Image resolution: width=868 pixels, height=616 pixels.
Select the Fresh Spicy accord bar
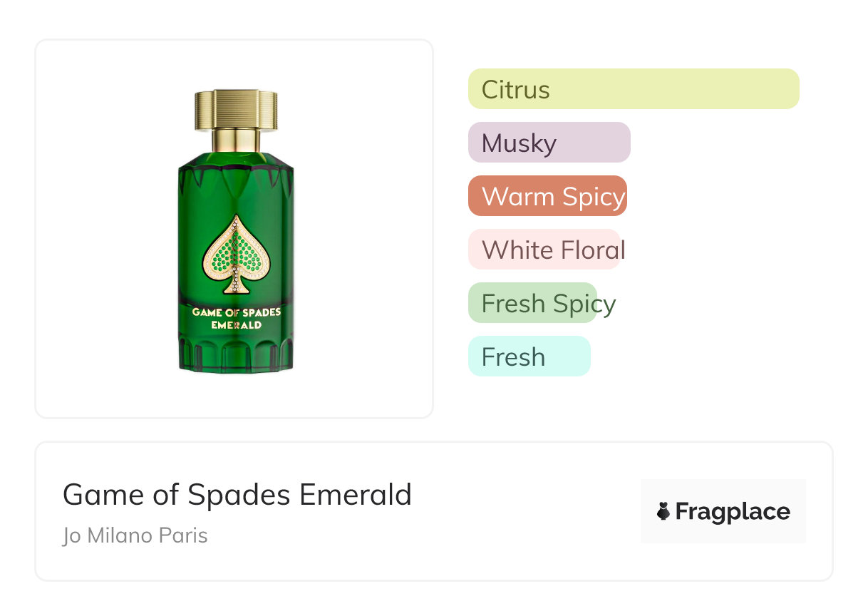(x=532, y=303)
